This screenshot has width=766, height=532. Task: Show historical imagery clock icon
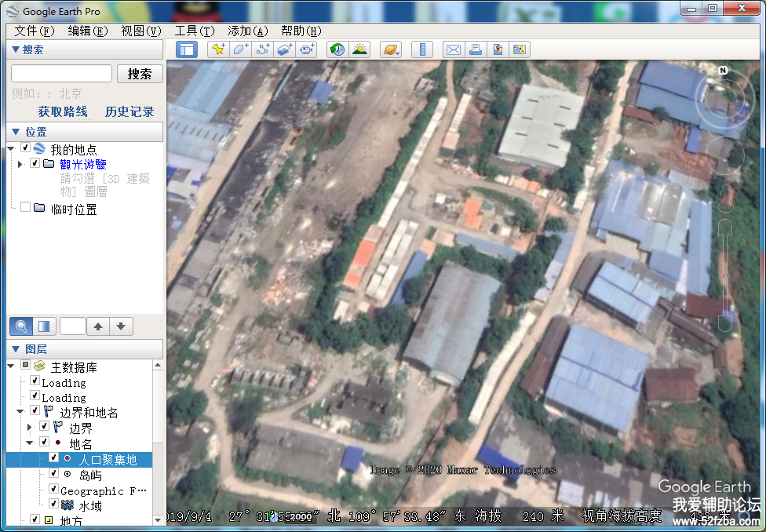click(x=337, y=49)
